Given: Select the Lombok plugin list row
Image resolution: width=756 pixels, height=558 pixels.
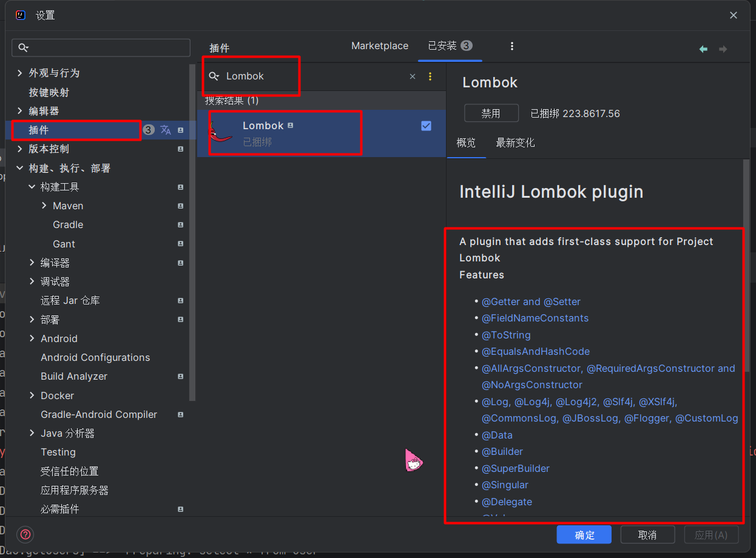Looking at the screenshot, I should pyautogui.click(x=322, y=133).
